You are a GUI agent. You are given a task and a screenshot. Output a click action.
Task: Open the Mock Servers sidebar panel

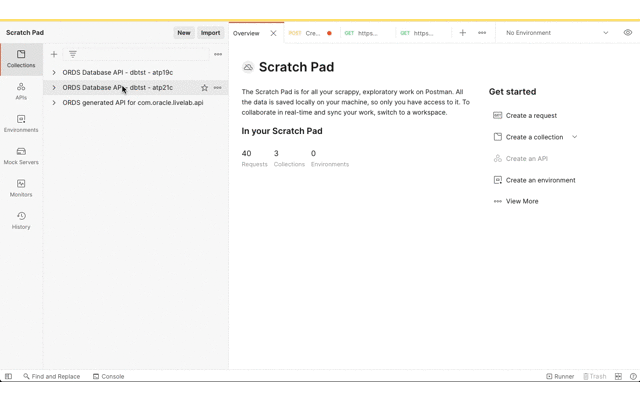tap(21, 156)
